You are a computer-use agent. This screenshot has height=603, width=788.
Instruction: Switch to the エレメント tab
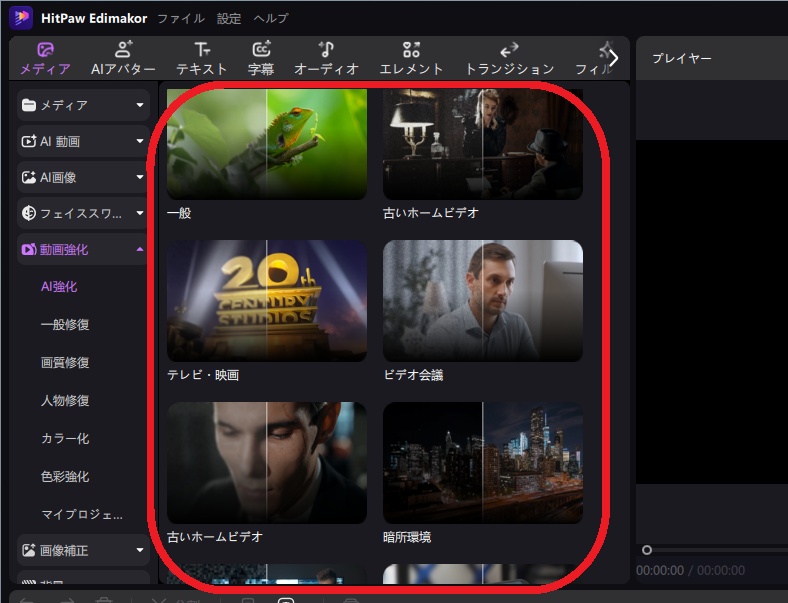[x=411, y=58]
